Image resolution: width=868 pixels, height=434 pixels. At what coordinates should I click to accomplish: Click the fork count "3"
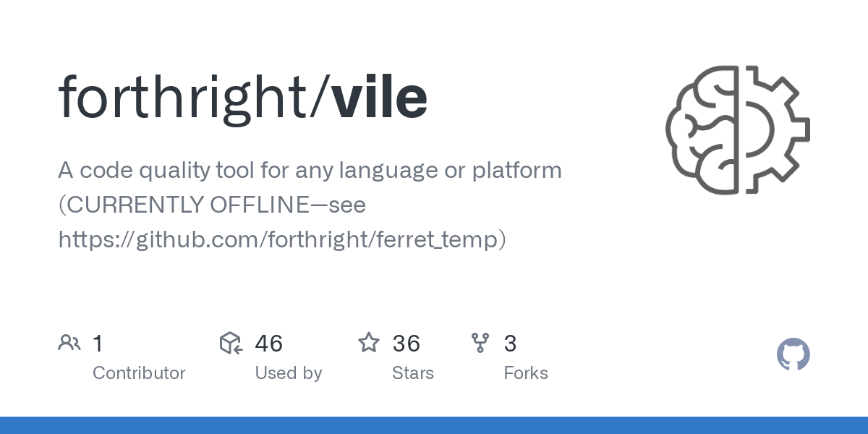[x=510, y=343]
